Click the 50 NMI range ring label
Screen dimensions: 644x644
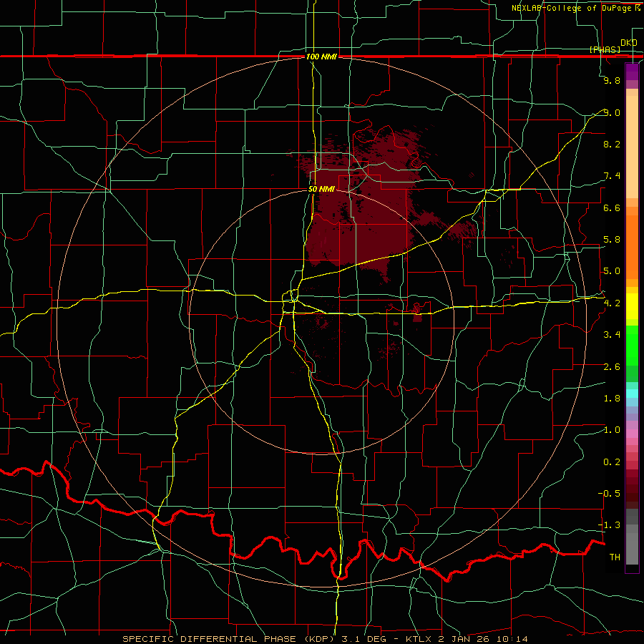[x=321, y=189]
